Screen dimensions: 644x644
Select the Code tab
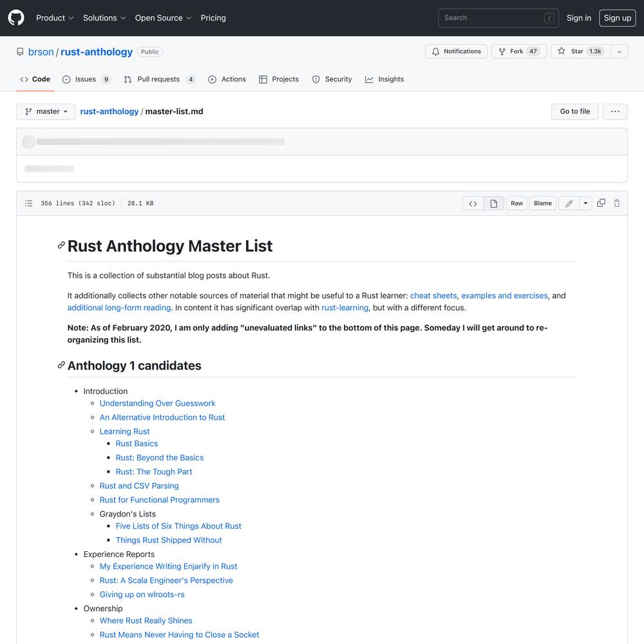[x=35, y=79]
